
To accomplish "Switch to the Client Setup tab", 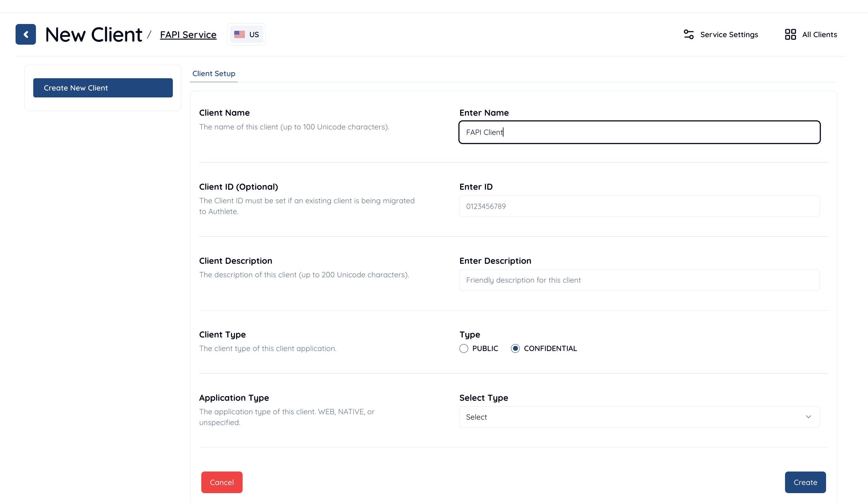I will (214, 73).
